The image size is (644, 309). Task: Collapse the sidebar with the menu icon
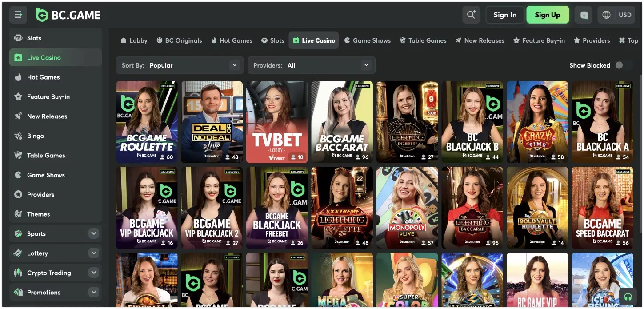tap(18, 15)
